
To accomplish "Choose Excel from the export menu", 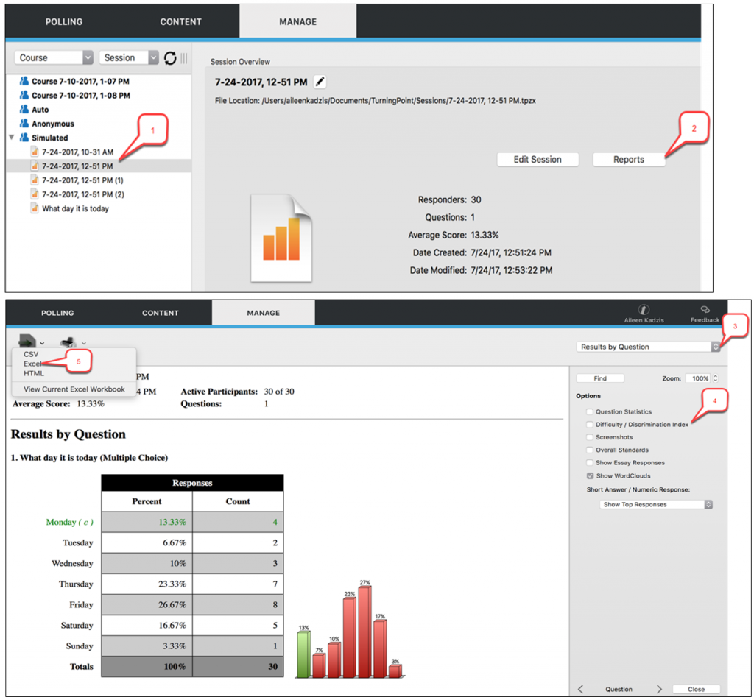I will coord(34,364).
